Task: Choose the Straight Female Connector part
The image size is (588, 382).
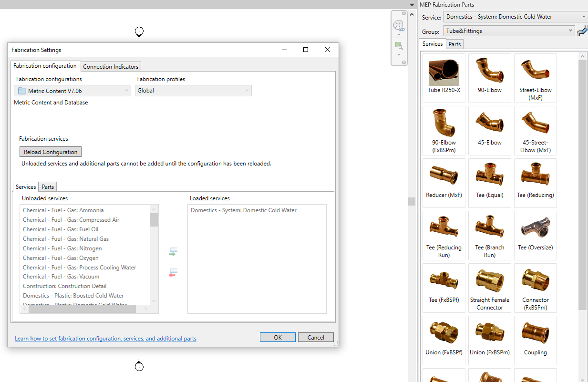Action: coord(490,288)
